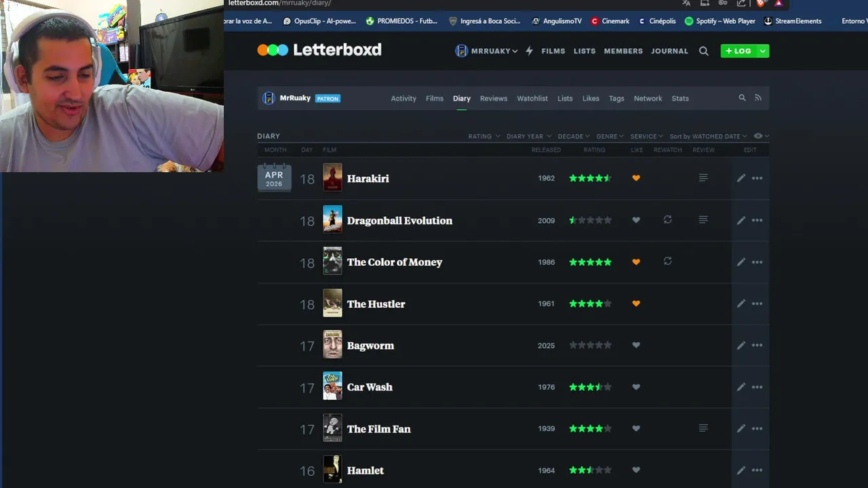Viewport: 868px width, 488px height.
Task: Open the activity lightning bolt icon
Action: (x=530, y=51)
